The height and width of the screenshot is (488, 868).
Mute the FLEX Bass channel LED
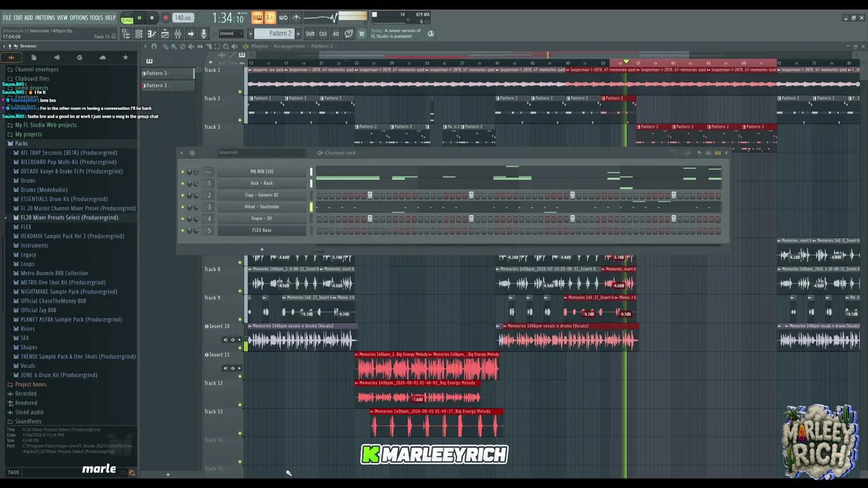(x=182, y=230)
